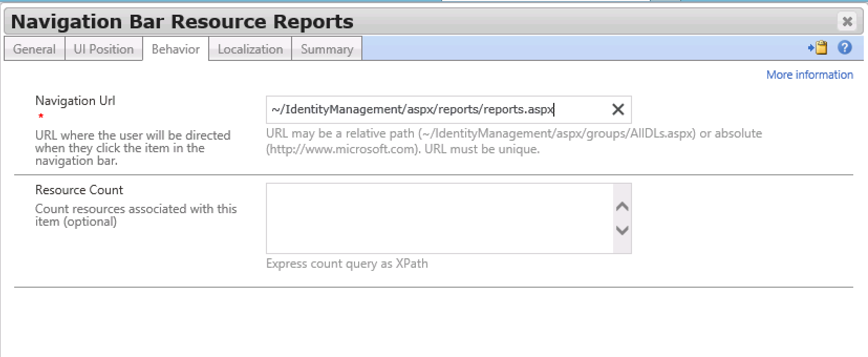868x357 pixels.
Task: Open the UI Position tab
Action: pos(103,49)
